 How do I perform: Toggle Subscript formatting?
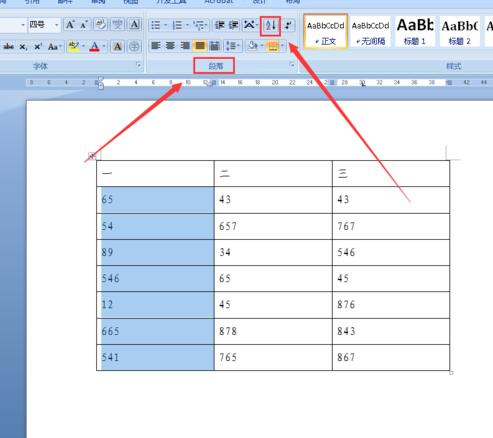[23, 47]
